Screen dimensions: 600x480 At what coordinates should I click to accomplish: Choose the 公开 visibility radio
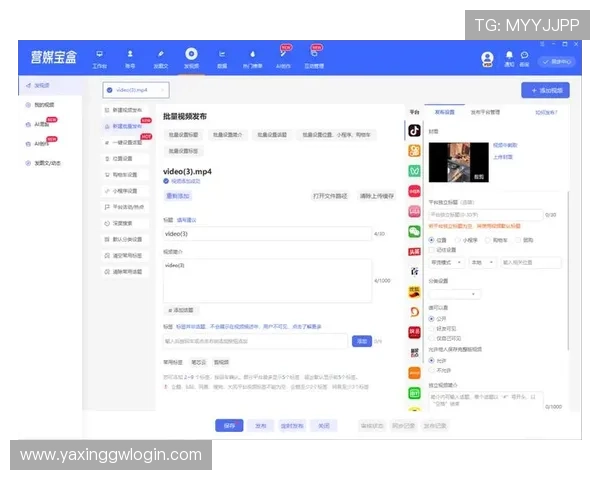pyautogui.click(x=432, y=319)
